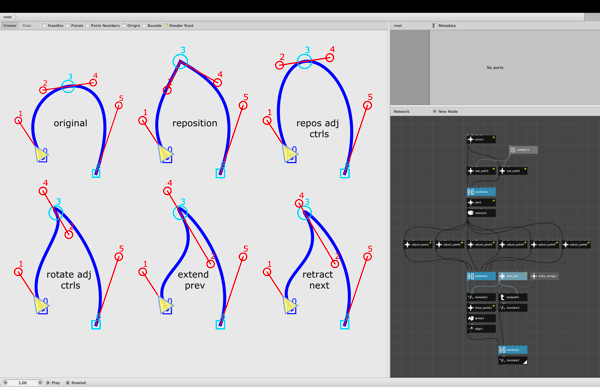Click the frame number field showing 1.00

click(23, 382)
